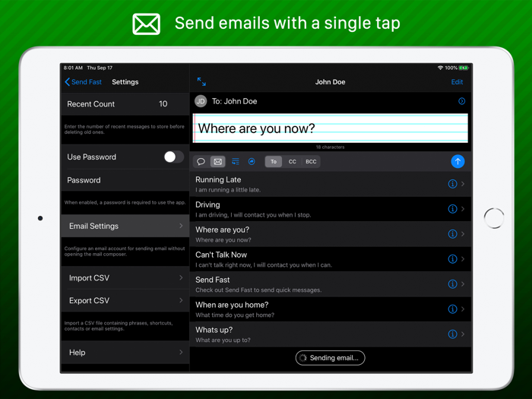532x399 pixels.
Task: Open contact details circle arrow icon
Action: [462, 101]
